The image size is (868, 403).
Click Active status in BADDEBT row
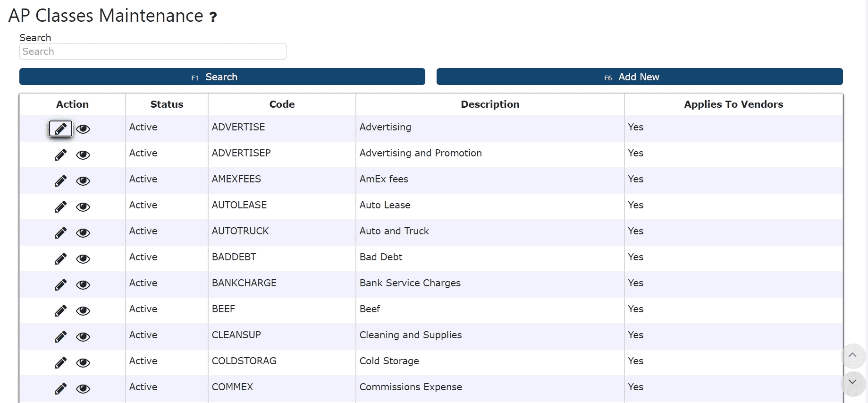pos(143,257)
